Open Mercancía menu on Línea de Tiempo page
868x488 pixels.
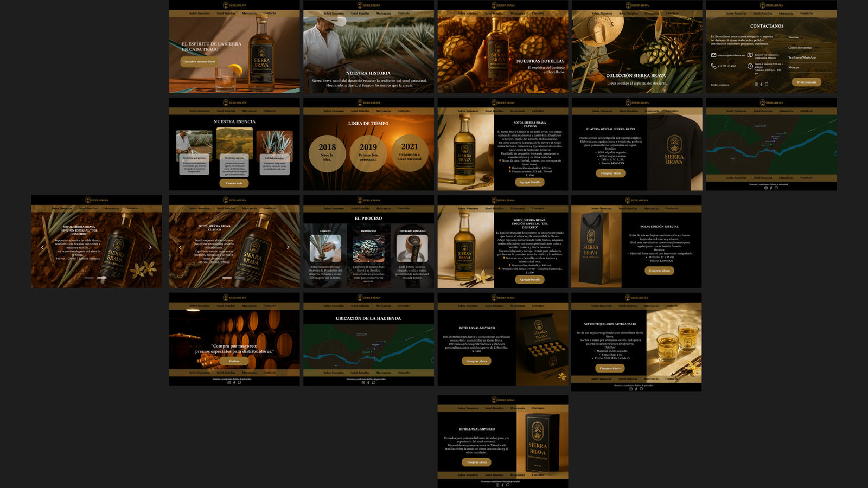383,111
